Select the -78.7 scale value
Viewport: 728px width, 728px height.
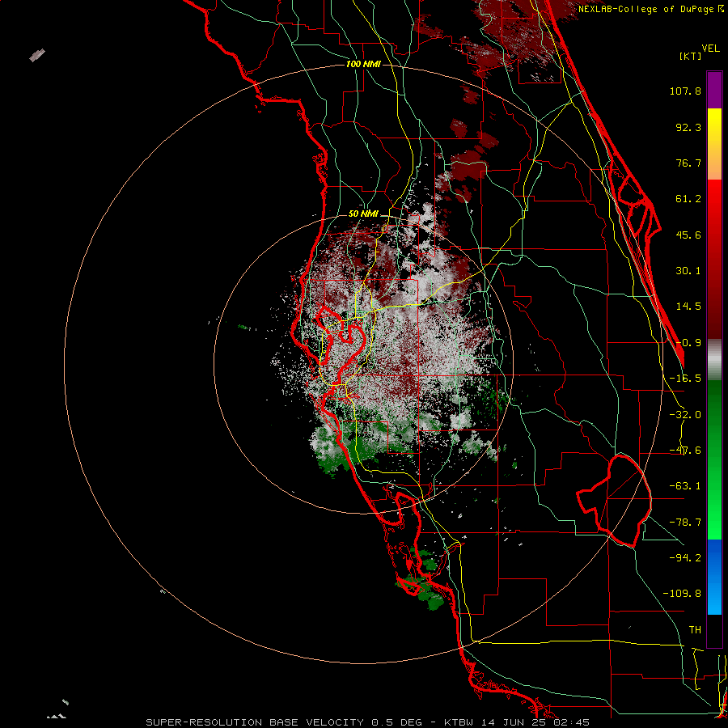(685, 523)
